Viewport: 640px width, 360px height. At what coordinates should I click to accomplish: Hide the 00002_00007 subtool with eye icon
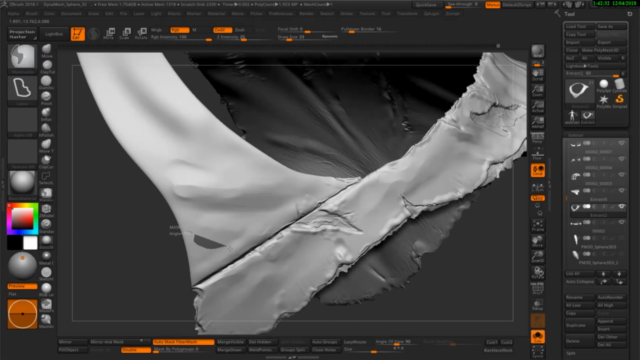[622, 143]
